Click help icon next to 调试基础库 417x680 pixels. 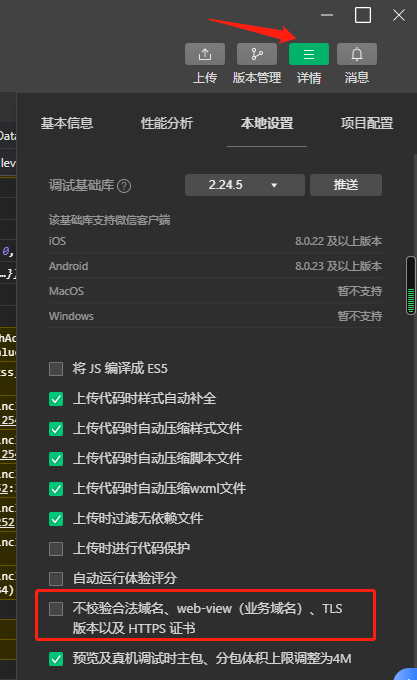(124, 186)
